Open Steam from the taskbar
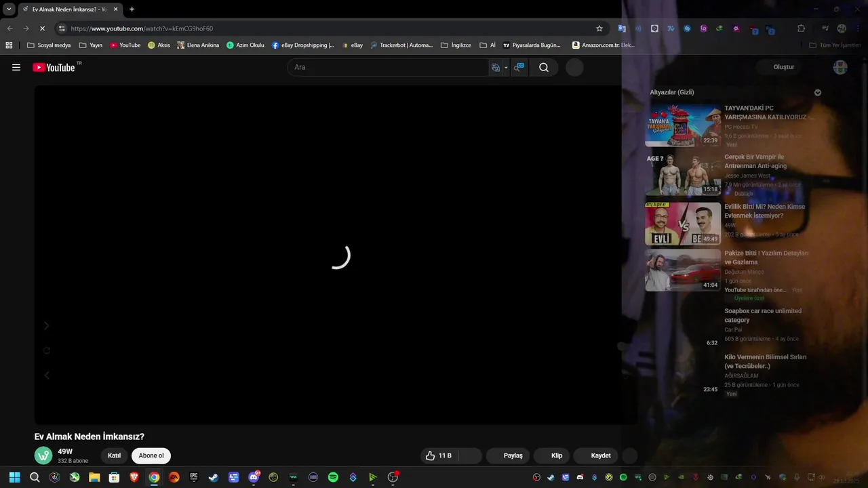Screen dimensions: 868x488 [214, 477]
